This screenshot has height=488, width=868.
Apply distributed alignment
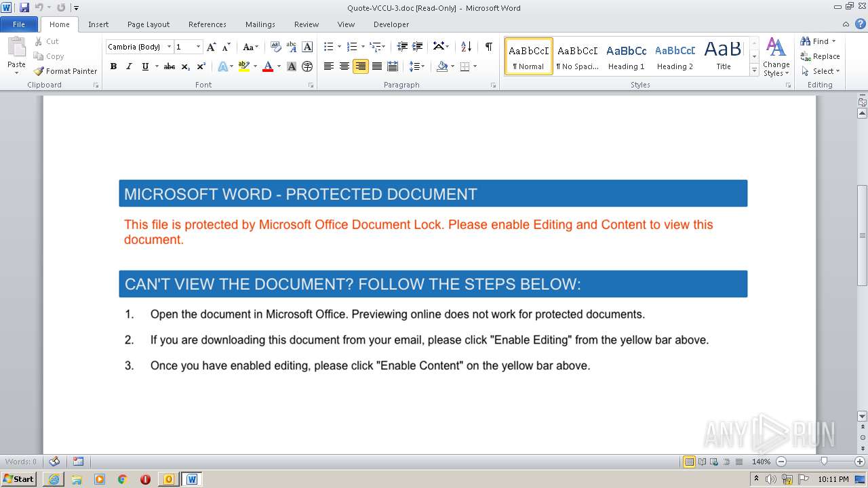[x=392, y=66]
